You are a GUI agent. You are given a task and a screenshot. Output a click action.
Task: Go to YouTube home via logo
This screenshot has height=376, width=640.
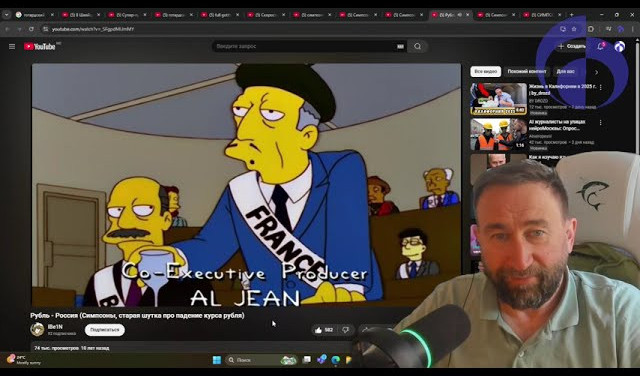40,47
